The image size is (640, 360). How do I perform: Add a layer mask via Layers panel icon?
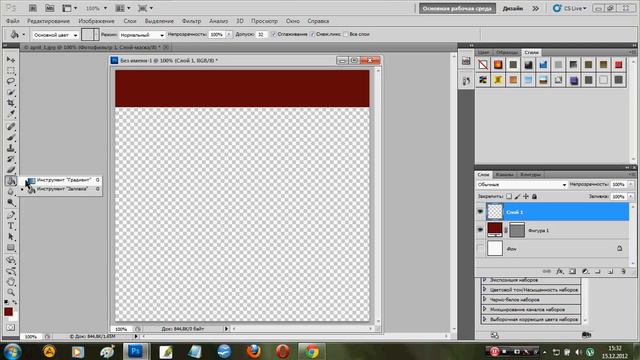point(573,271)
